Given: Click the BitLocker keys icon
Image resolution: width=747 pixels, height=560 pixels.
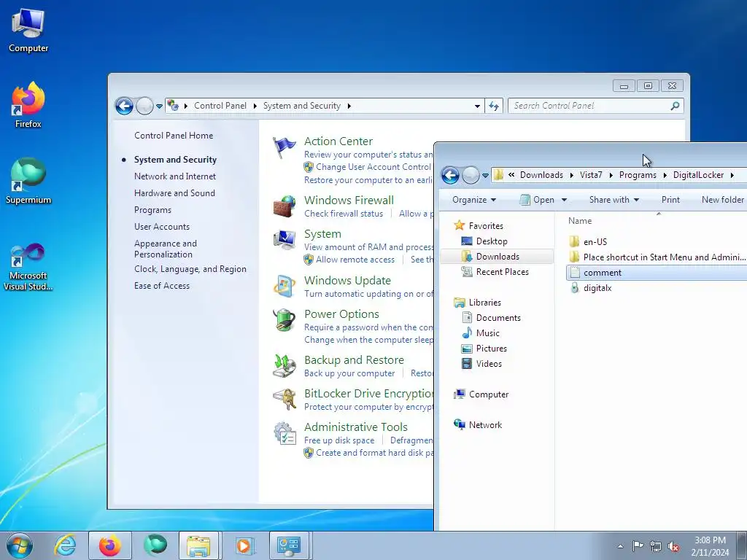Looking at the screenshot, I should tap(284, 399).
